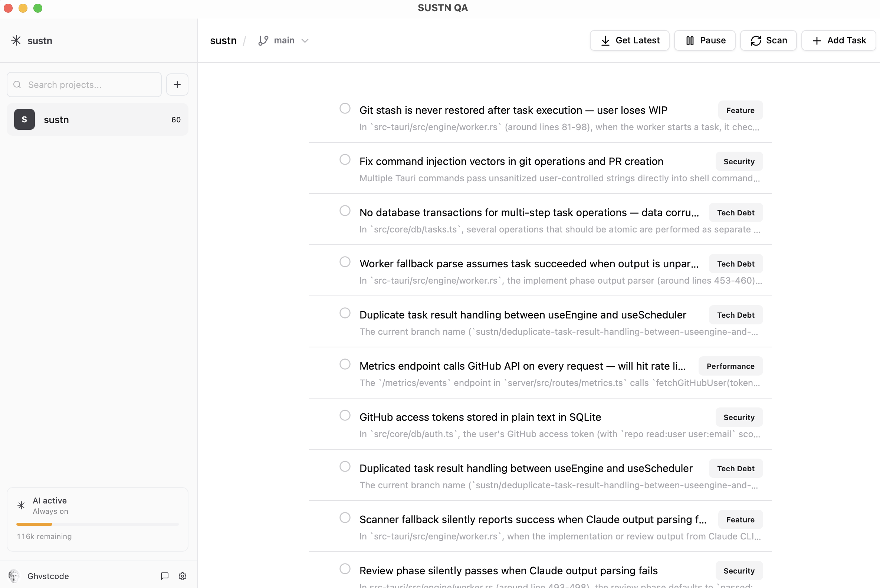The image size is (880, 588).
Task: Click the search magnifier icon in sidebar
Action: click(x=17, y=85)
